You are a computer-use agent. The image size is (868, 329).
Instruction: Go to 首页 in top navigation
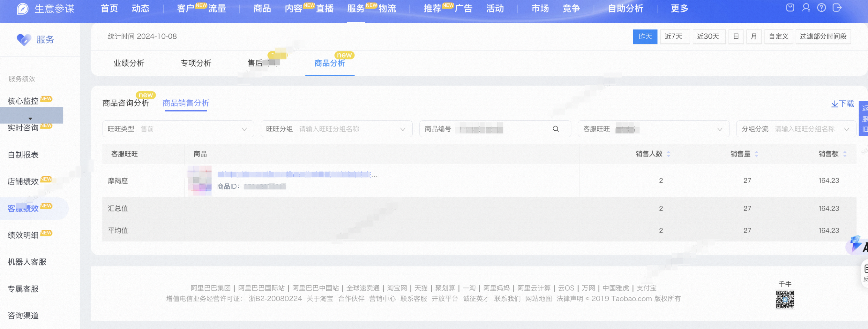coord(109,8)
